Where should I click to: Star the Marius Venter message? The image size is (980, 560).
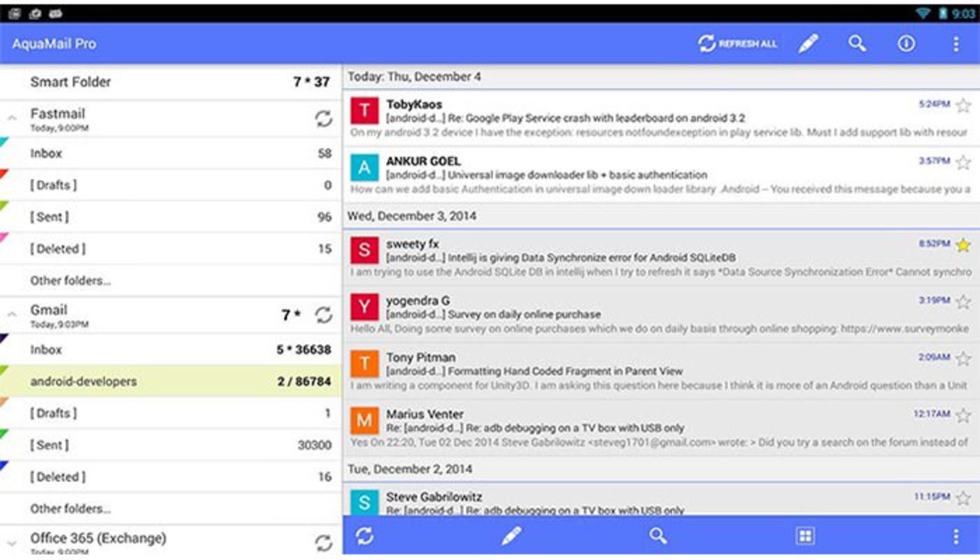(963, 415)
